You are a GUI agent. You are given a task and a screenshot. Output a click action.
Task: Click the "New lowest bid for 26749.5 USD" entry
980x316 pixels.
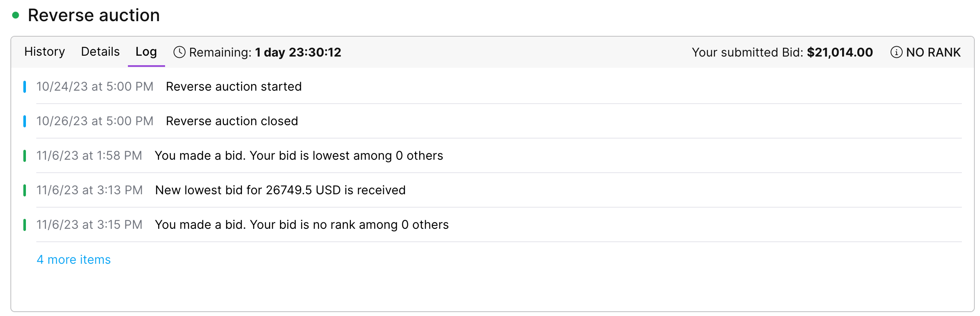(280, 190)
